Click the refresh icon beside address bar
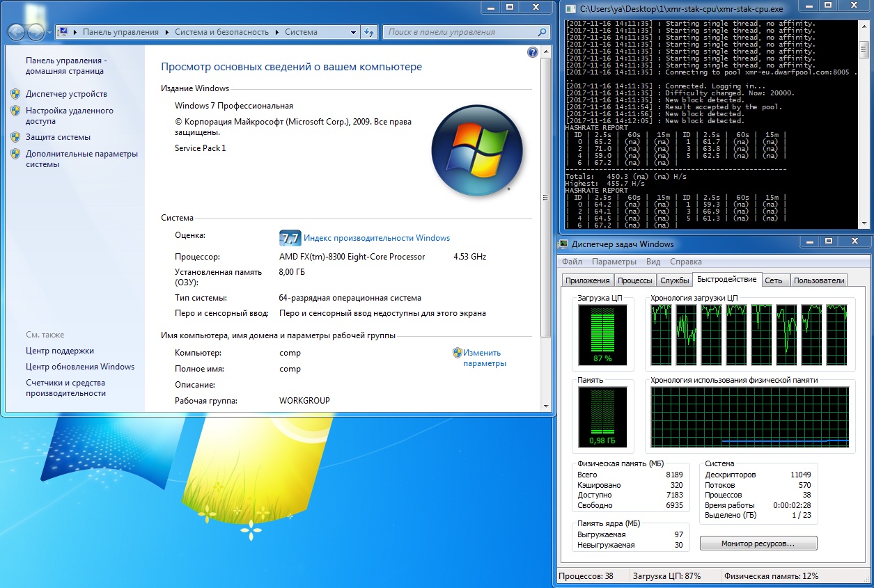Screen dimensions: 874x588 (x=370, y=32)
